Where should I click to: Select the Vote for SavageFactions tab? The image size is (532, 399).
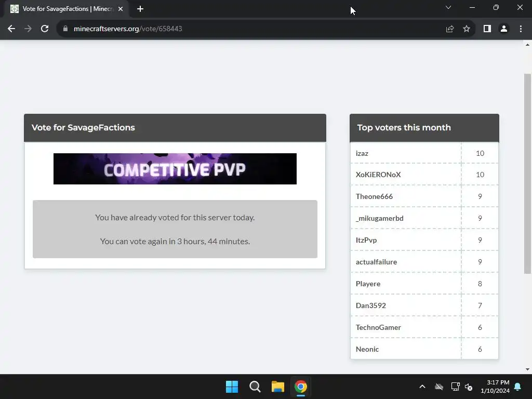67,9
